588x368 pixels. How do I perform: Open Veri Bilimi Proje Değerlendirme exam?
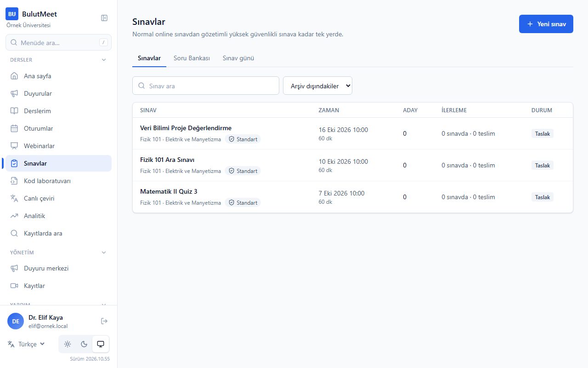[186, 128]
